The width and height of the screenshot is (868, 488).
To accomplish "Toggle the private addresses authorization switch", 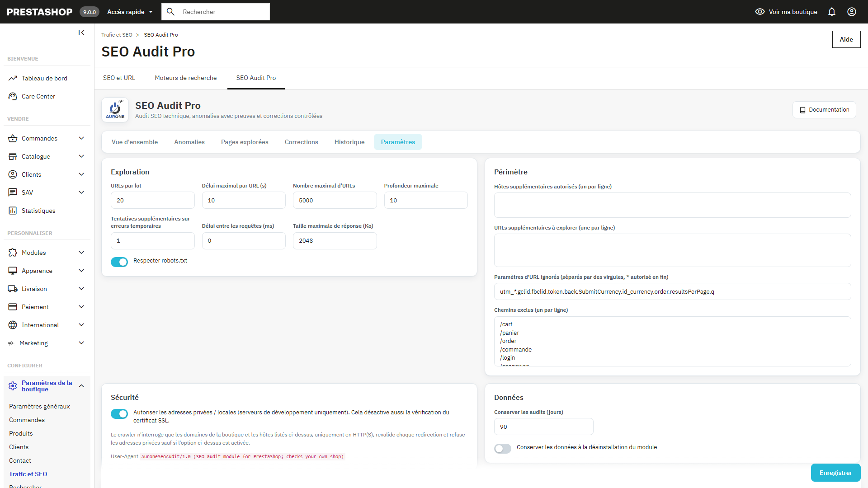I will tap(119, 414).
